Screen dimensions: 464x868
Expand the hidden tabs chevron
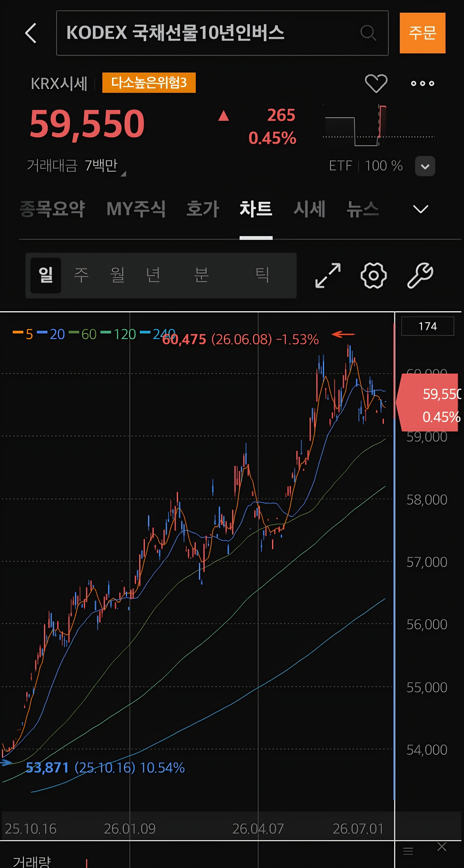tap(420, 209)
